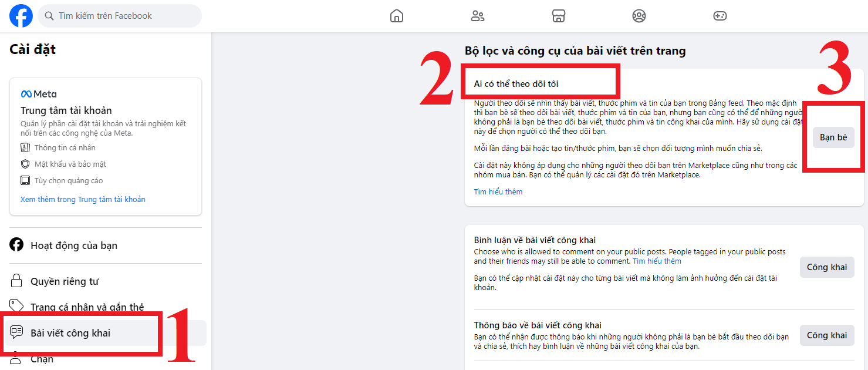Go to Trang cá nhân và gắn thẻ
Screen dimensions: 868x370
87,307
